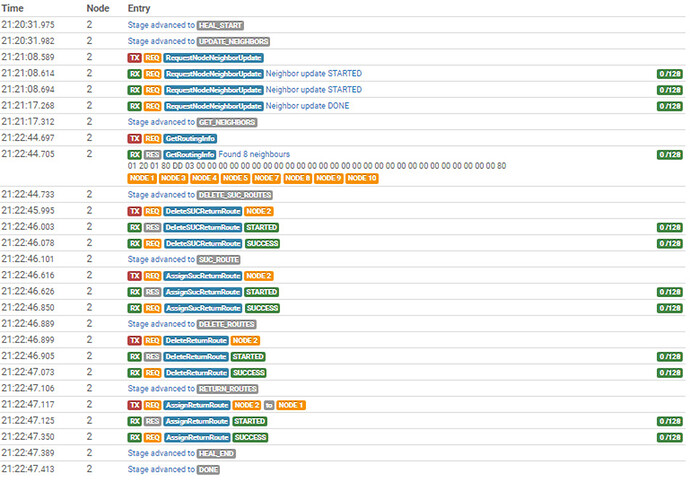The height and width of the screenshot is (481, 690).
Task: Click the Entry column header
Action: pos(139,8)
